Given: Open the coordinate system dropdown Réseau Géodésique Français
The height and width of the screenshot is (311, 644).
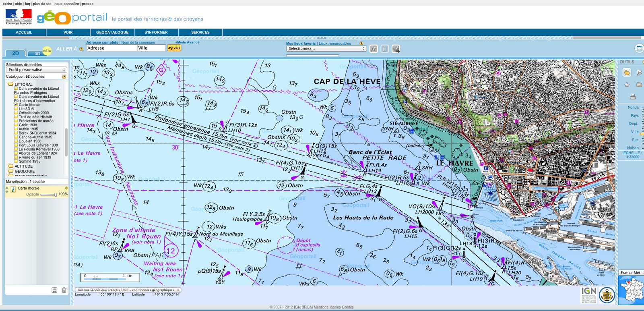Looking at the screenshot, I should click(128, 290).
